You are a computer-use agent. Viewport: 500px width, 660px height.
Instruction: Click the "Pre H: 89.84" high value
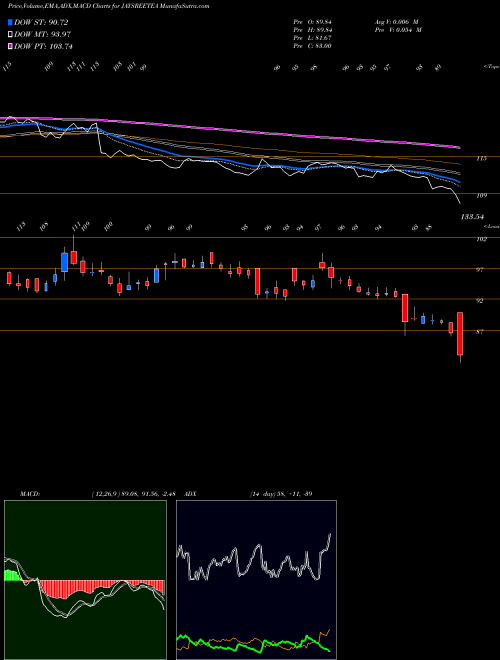click(x=315, y=30)
